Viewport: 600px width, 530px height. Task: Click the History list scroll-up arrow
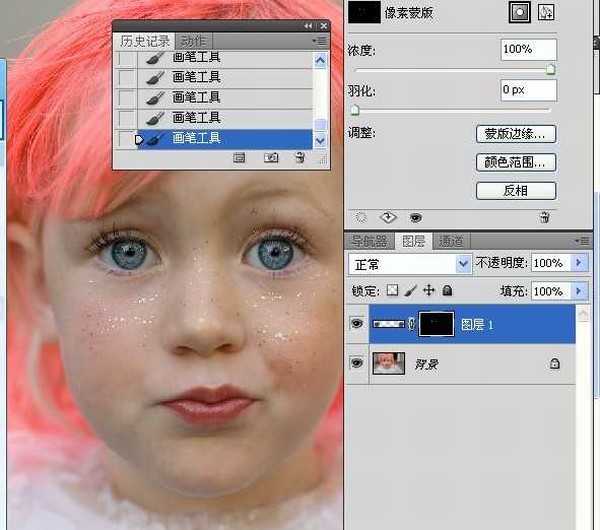click(320, 60)
